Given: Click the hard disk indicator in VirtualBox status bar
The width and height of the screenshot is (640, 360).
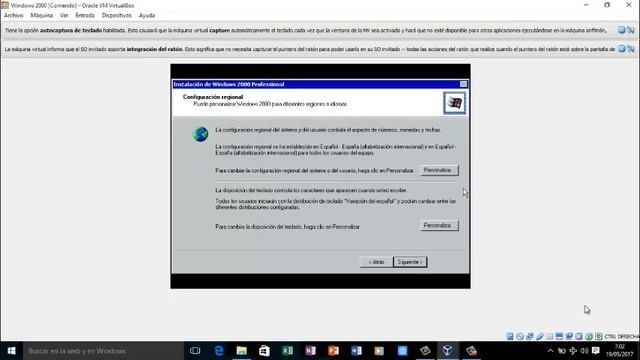Looking at the screenshot, I should click(510, 336).
